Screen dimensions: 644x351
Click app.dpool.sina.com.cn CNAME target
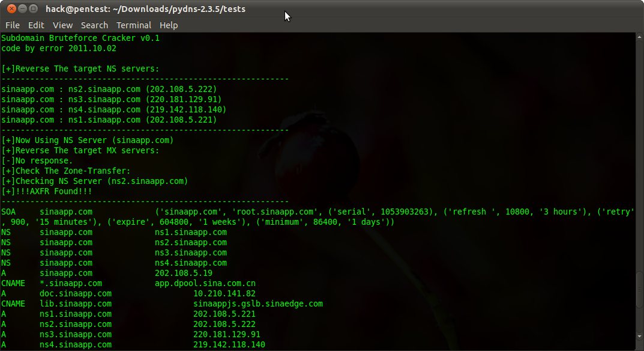tap(205, 283)
